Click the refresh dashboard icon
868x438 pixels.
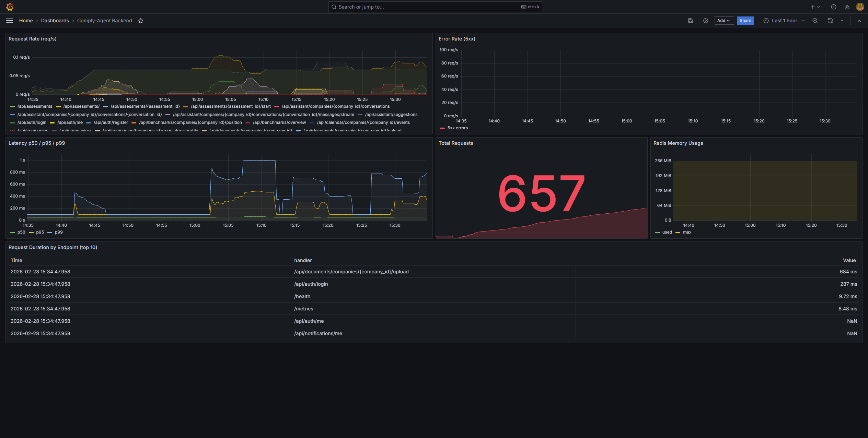point(830,21)
